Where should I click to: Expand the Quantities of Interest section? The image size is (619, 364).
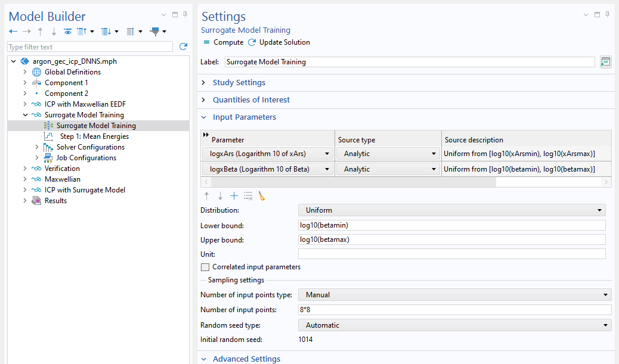tap(251, 100)
